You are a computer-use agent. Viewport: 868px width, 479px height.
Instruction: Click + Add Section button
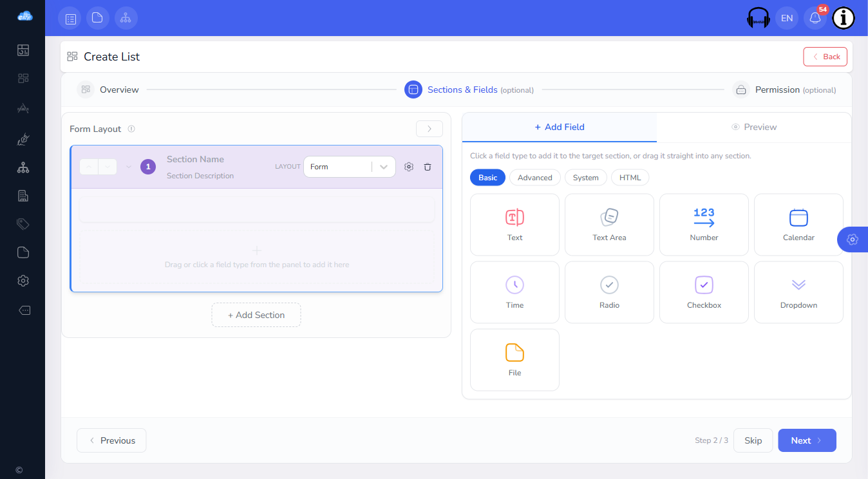coord(256,315)
